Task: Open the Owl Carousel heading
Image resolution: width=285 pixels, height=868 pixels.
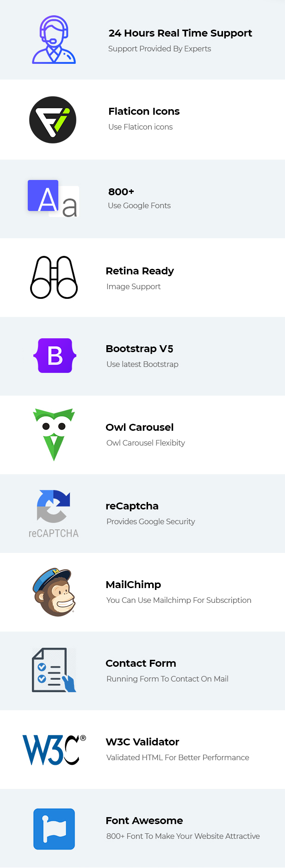Action: (x=140, y=428)
